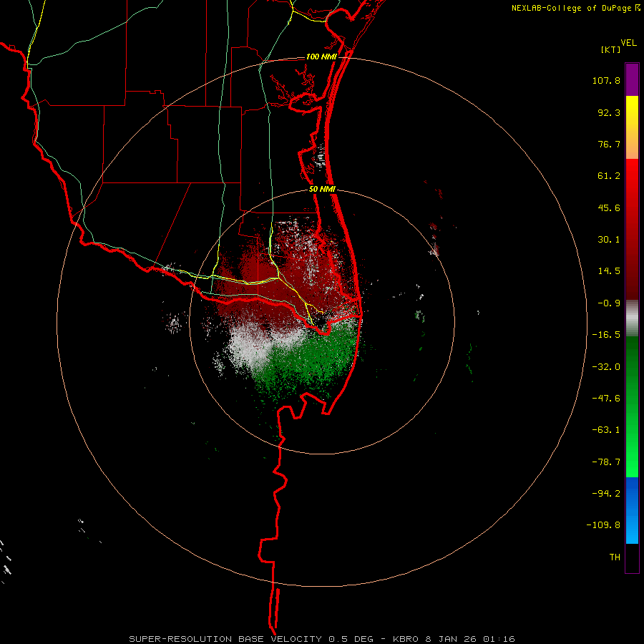This screenshot has height=644, width=644.
Task: Click the TH legend label
Action: (615, 557)
